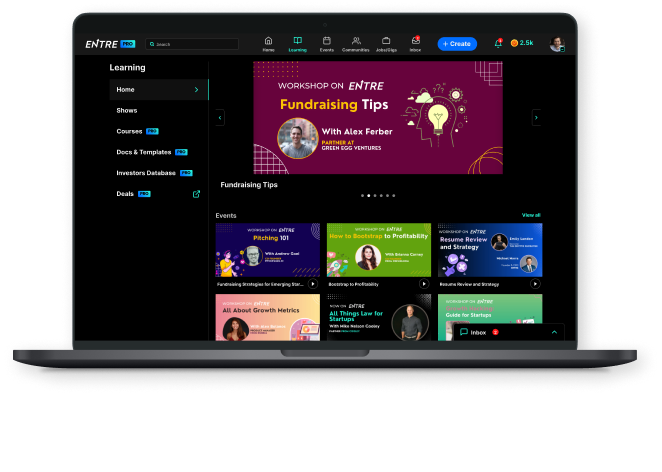Image resolution: width=662 pixels, height=472 pixels.
Task: Click the external link icon beside Deals
Action: tap(196, 194)
